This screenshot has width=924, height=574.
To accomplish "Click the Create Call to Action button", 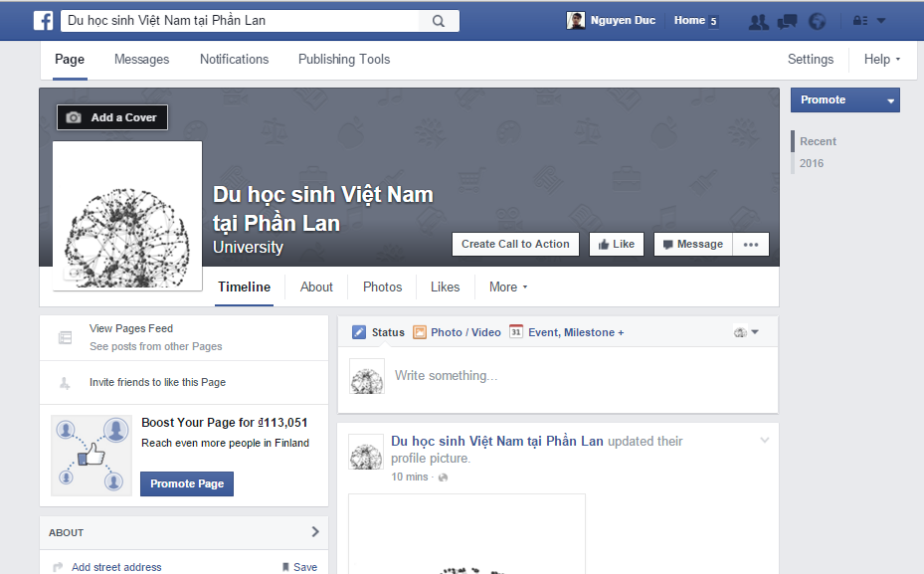I will click(515, 244).
